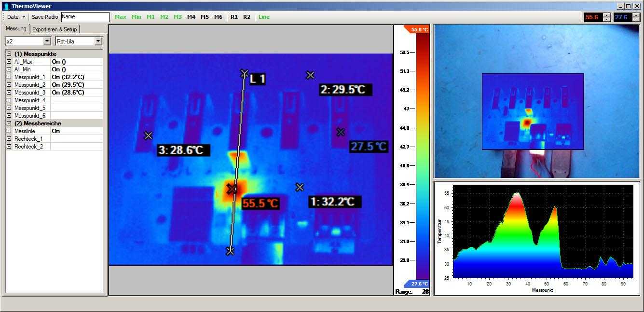Viewport: 644px width, 312px height.
Task: Open the Datei menu
Action: coord(16,17)
